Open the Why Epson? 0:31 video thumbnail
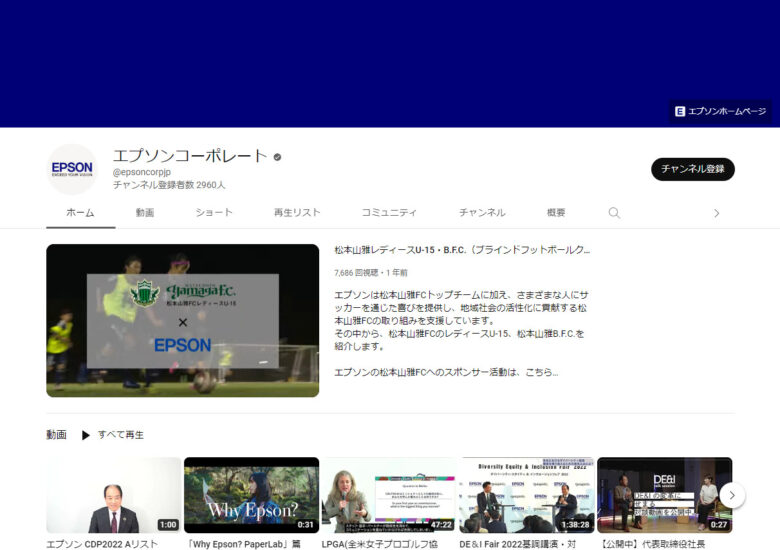780x550 pixels. [x=252, y=495]
